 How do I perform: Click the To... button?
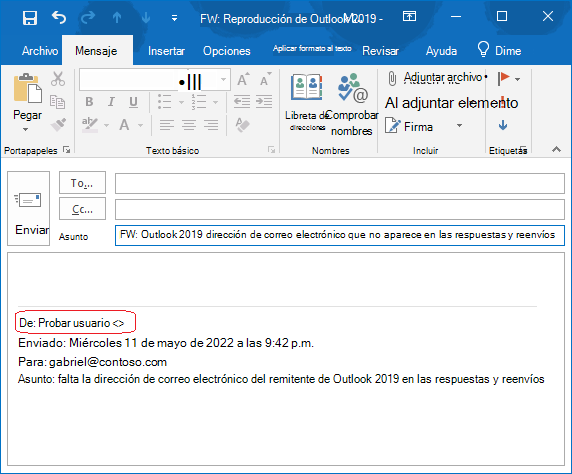tap(82, 182)
